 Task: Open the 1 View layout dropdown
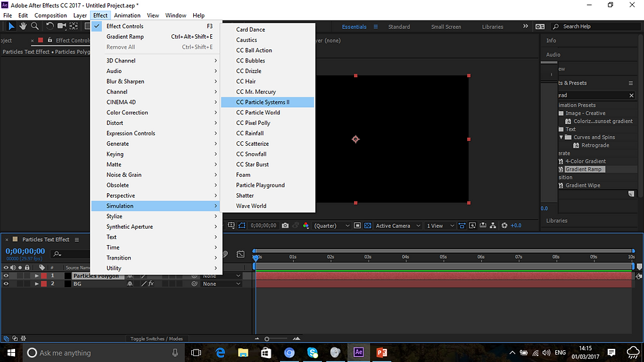click(x=440, y=226)
